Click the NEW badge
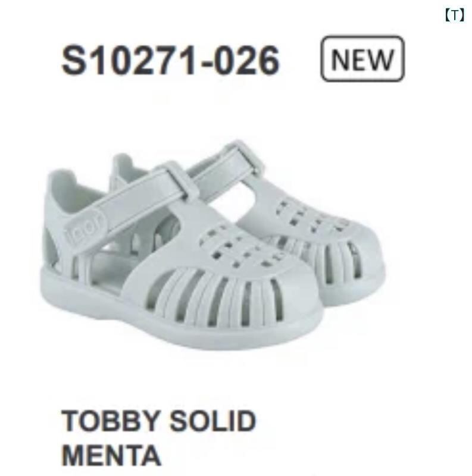 (x=362, y=58)
